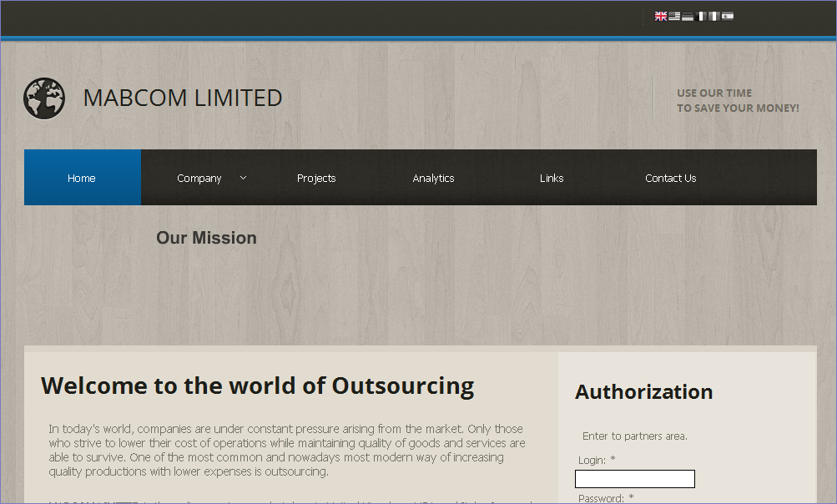Open the Home menu item
This screenshot has width=837, height=504.
pos(83,178)
